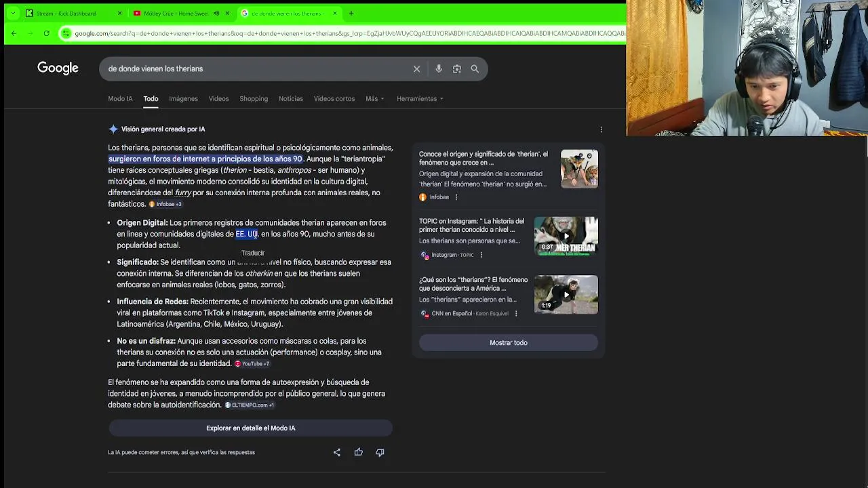Play the 0:37 'Primer Therian' video thumbnail

[x=566, y=236]
